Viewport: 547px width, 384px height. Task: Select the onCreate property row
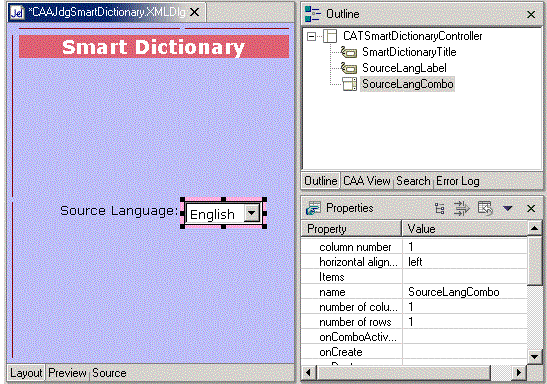(414, 352)
